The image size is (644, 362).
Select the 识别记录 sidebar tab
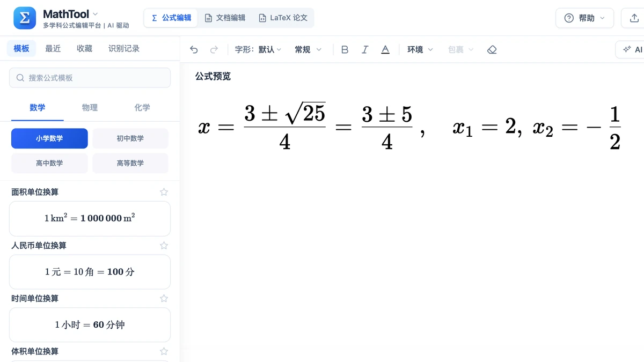[124, 49]
